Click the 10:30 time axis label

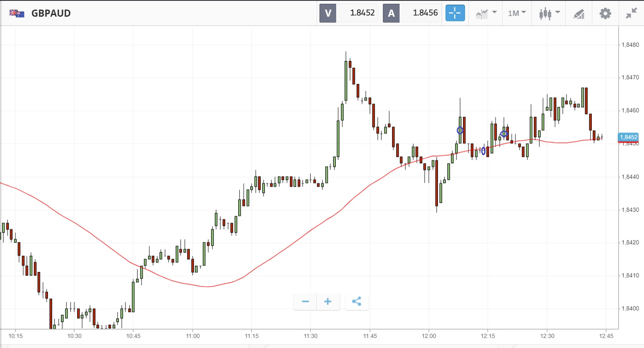click(75, 336)
